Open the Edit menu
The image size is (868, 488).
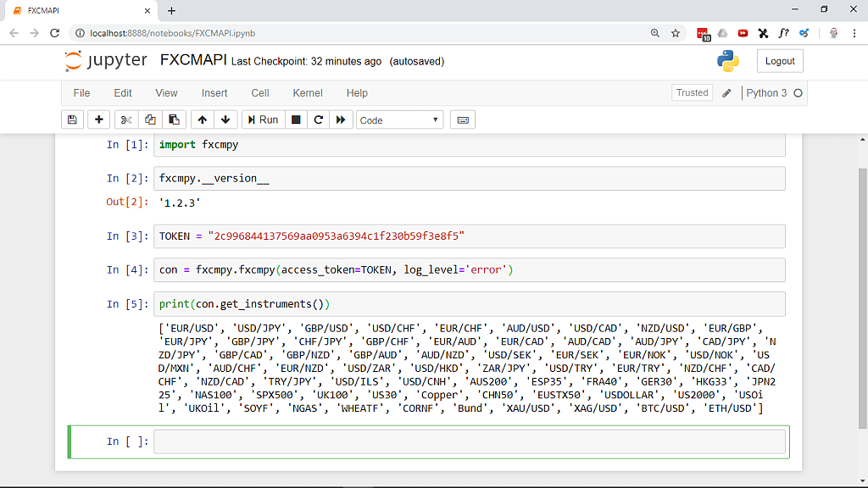[x=123, y=93]
